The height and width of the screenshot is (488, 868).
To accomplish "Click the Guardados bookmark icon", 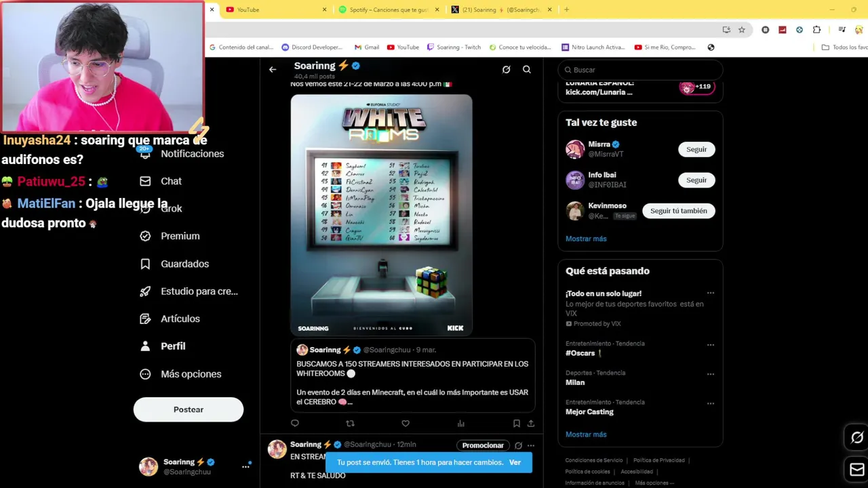I will tap(145, 264).
